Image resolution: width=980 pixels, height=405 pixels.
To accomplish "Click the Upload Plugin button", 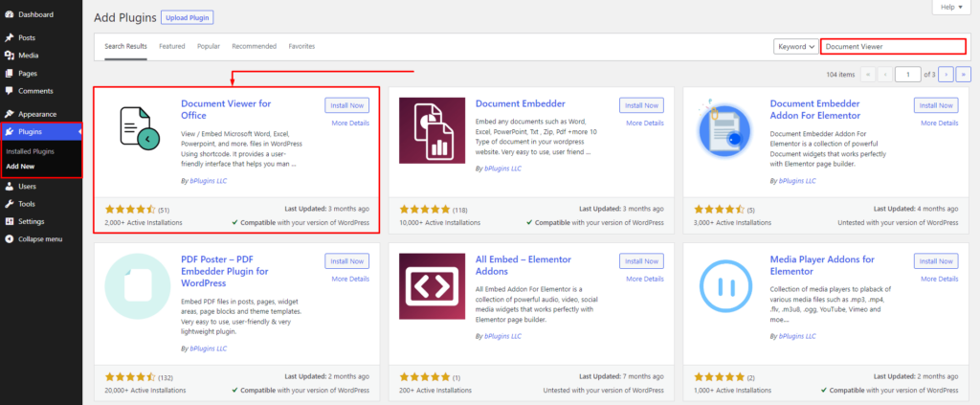I will (188, 17).
